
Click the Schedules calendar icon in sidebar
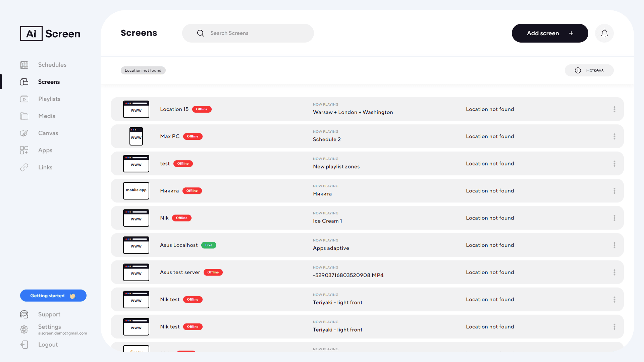[24, 65]
